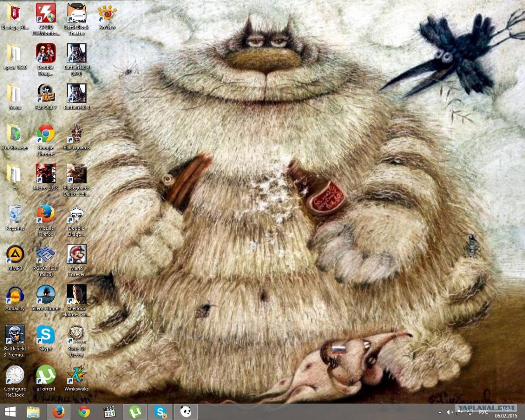This screenshot has height=420, width=525.
Task: Select the Tor Browser folder
Action: (15, 133)
